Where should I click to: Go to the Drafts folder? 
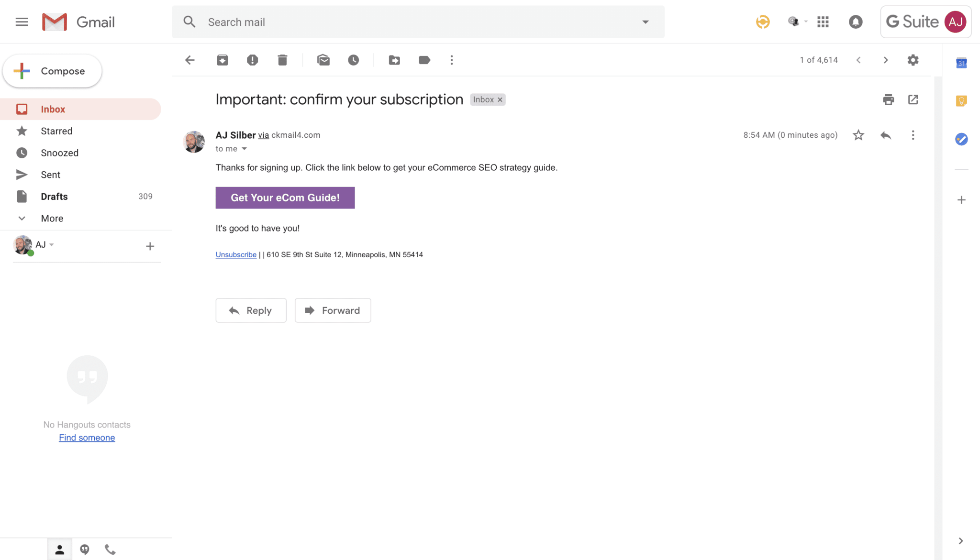(x=54, y=197)
